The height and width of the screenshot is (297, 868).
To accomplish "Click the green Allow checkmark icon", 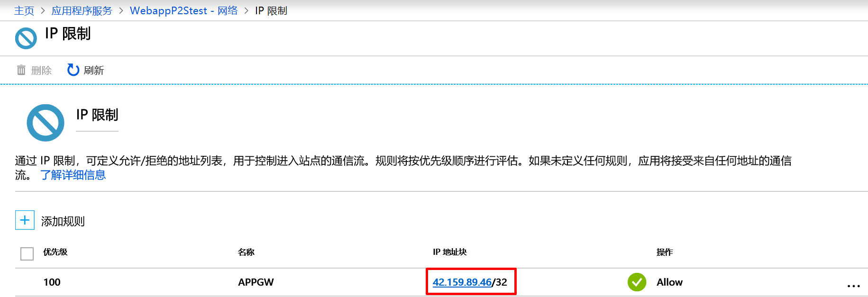I will point(637,282).
